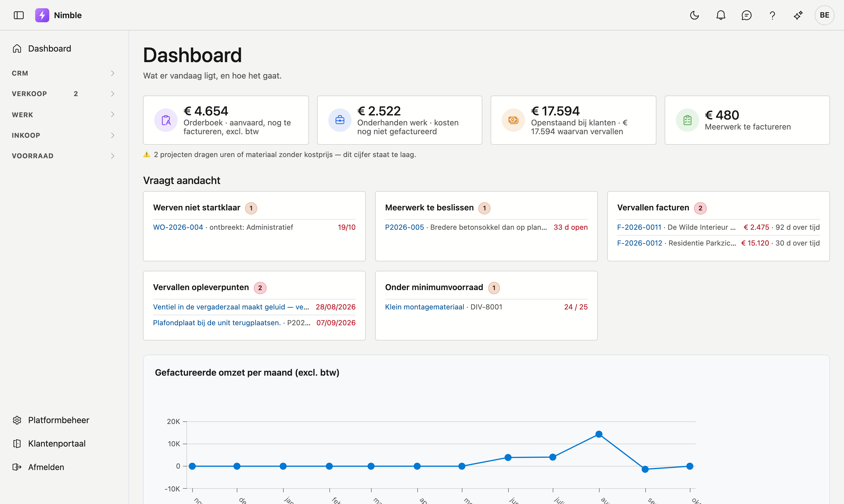
Task: Click the green Meerwerk checklist icon
Action: [687, 120]
